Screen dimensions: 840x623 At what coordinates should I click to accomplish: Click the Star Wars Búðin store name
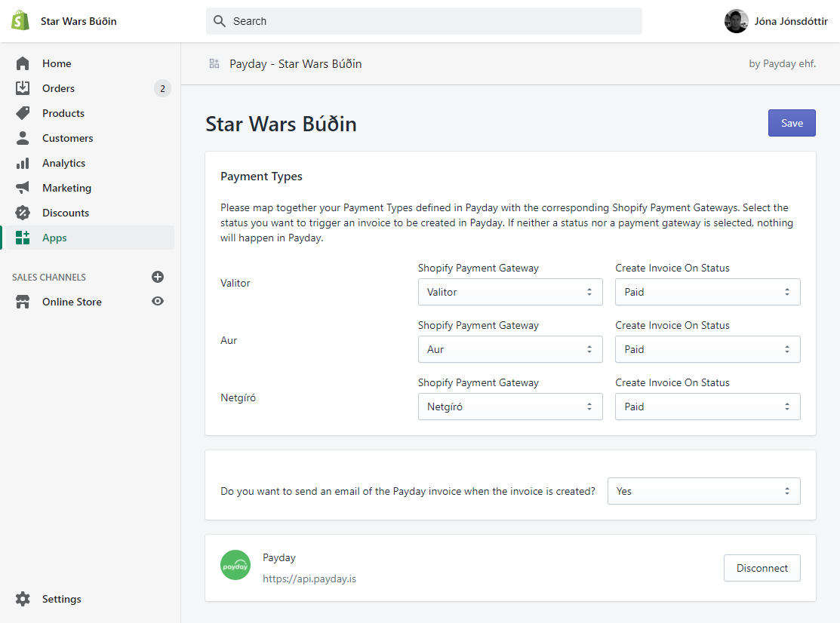pyautogui.click(x=78, y=21)
